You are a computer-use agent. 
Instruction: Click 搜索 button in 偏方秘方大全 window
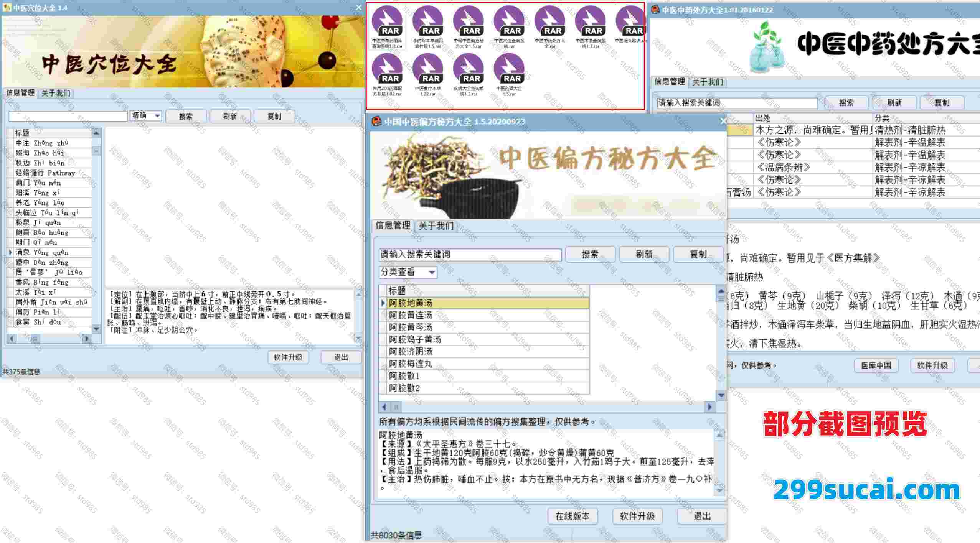tap(590, 254)
